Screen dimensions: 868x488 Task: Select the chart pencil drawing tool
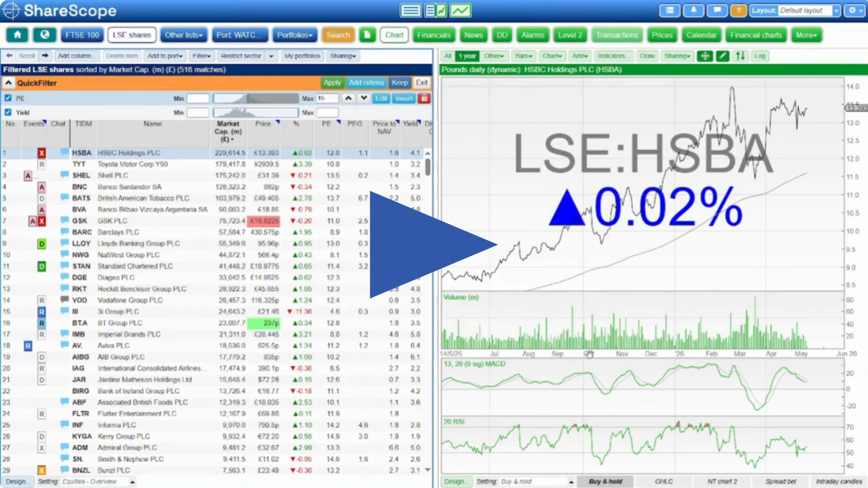click(722, 56)
